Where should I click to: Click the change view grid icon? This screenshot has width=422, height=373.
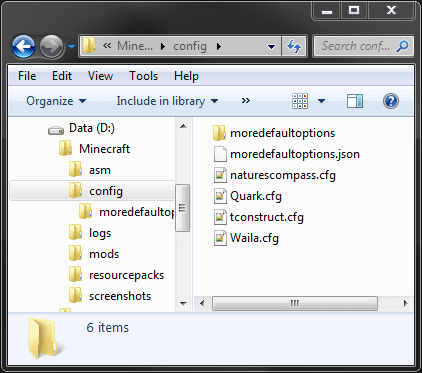pyautogui.click(x=300, y=101)
